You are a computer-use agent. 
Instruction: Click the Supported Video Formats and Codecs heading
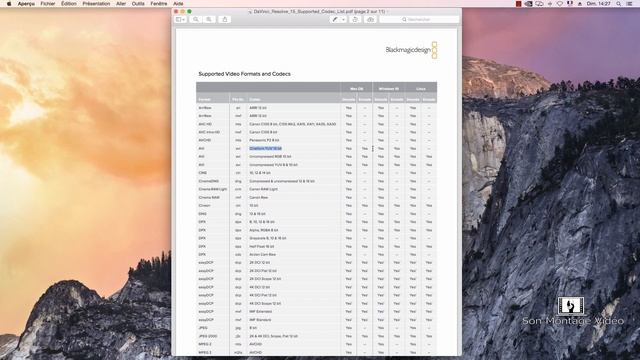coord(244,74)
